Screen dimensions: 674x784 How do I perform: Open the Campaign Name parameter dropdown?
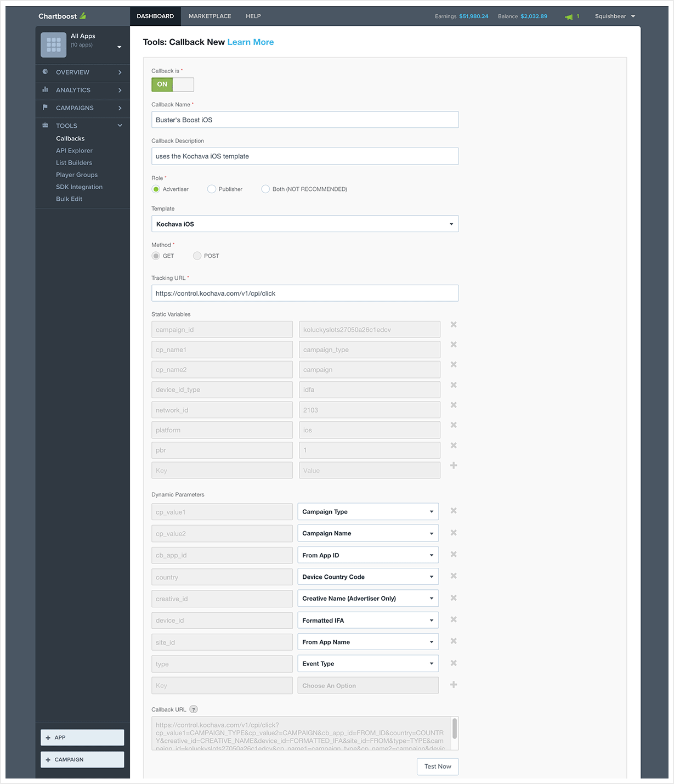pos(368,533)
